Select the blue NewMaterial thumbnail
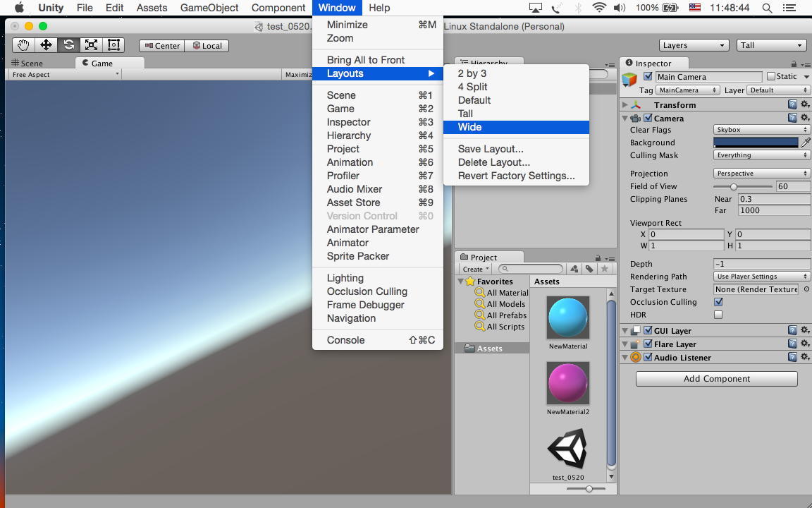 pyautogui.click(x=568, y=317)
